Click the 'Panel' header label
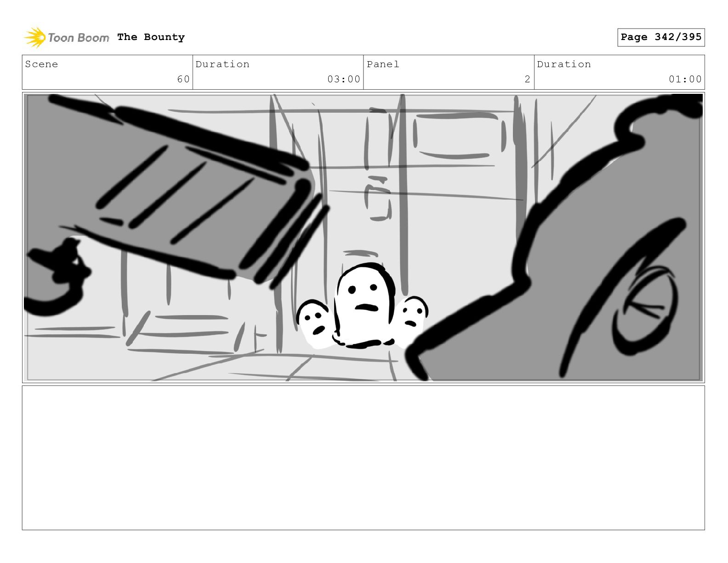 [383, 64]
